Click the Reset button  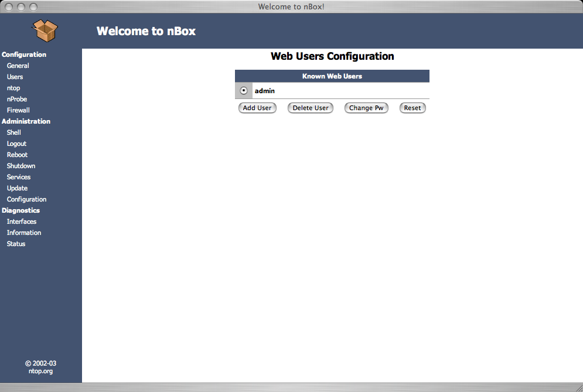point(412,108)
